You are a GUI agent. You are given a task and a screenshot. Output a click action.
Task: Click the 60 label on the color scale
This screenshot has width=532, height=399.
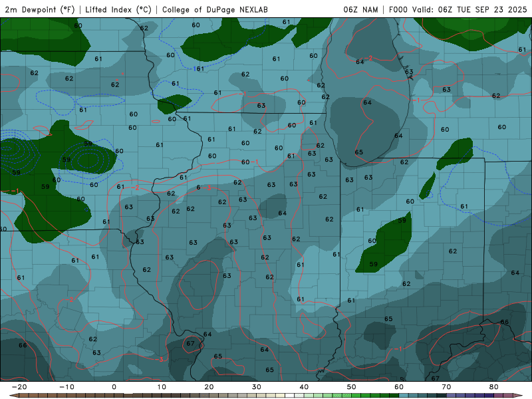pos(399,387)
